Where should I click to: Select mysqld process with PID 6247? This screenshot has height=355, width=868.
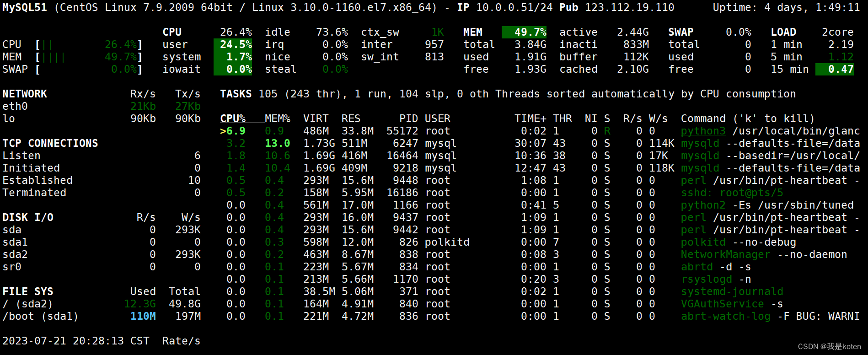click(540, 143)
